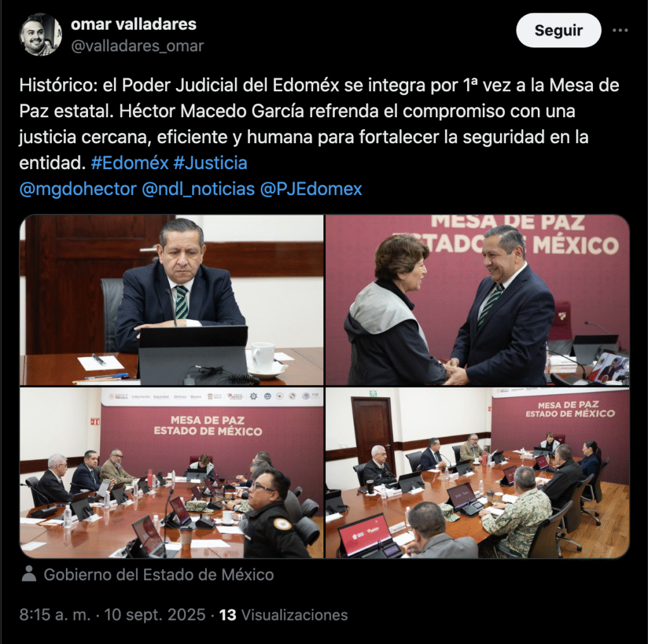Click the tweet body text
The height and width of the screenshot is (644, 648).
pyautogui.click(x=319, y=124)
